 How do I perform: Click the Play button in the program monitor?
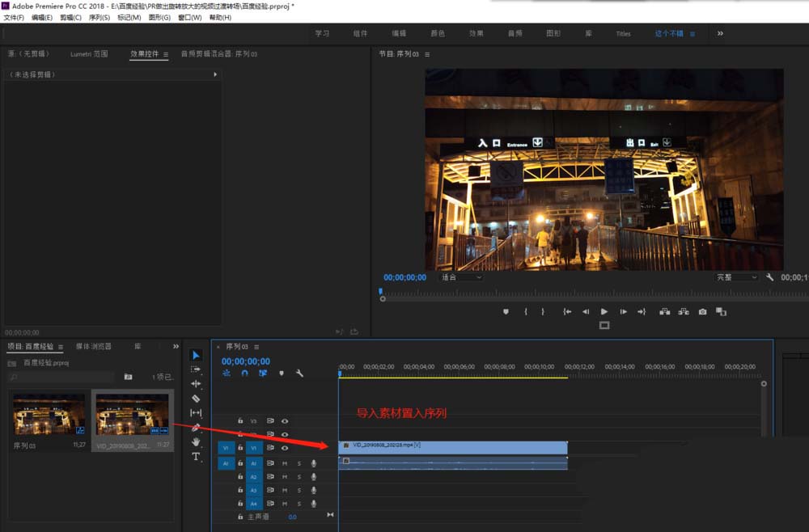605,313
